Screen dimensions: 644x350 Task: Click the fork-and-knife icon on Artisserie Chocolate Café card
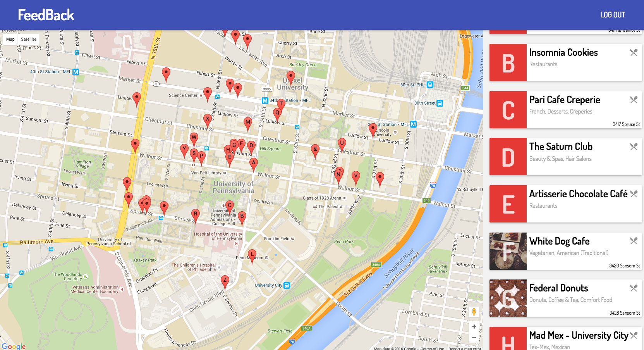[x=634, y=194]
